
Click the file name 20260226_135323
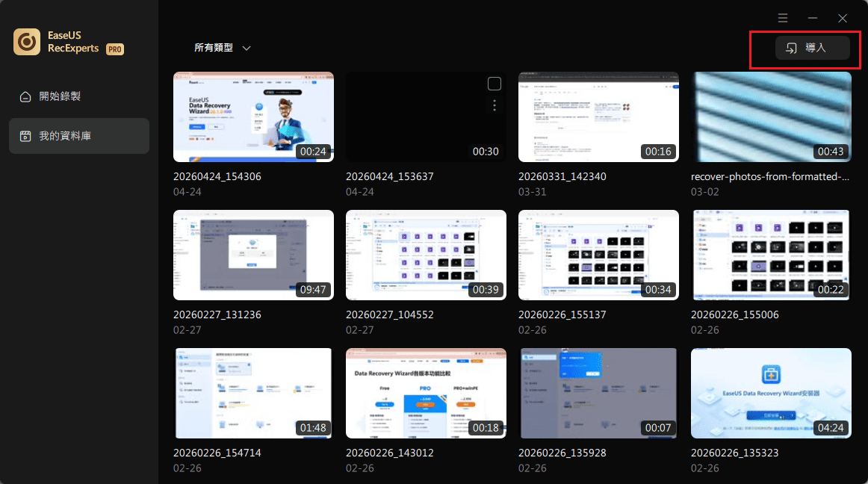[x=734, y=453]
